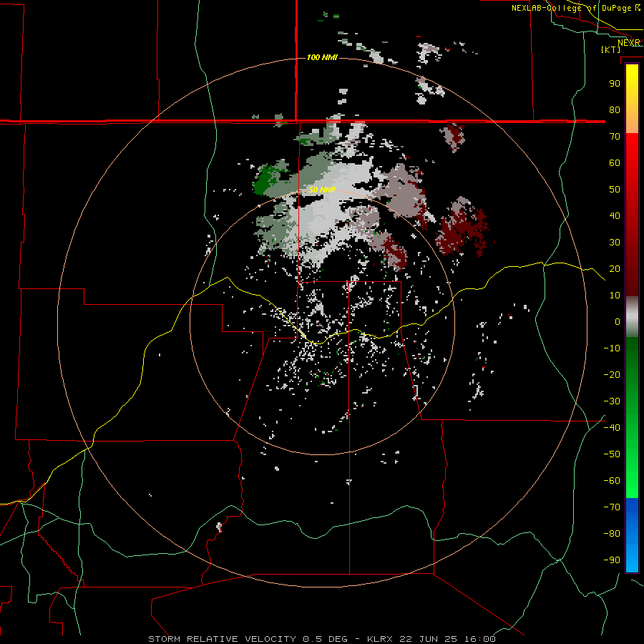Screen dimensions: 644x644
Task: Click the -30 value on the velocity scale
Action: (612, 401)
